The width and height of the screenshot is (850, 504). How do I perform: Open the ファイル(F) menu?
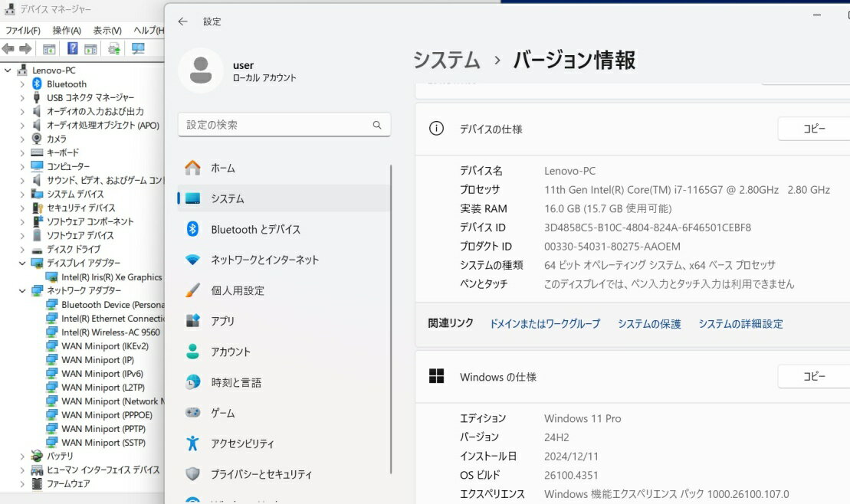(x=23, y=31)
